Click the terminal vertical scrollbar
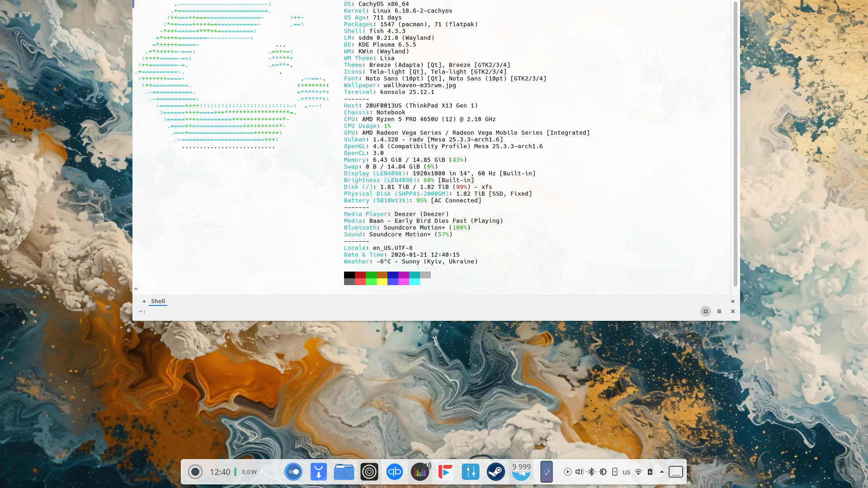The image size is (868, 488). point(735,145)
